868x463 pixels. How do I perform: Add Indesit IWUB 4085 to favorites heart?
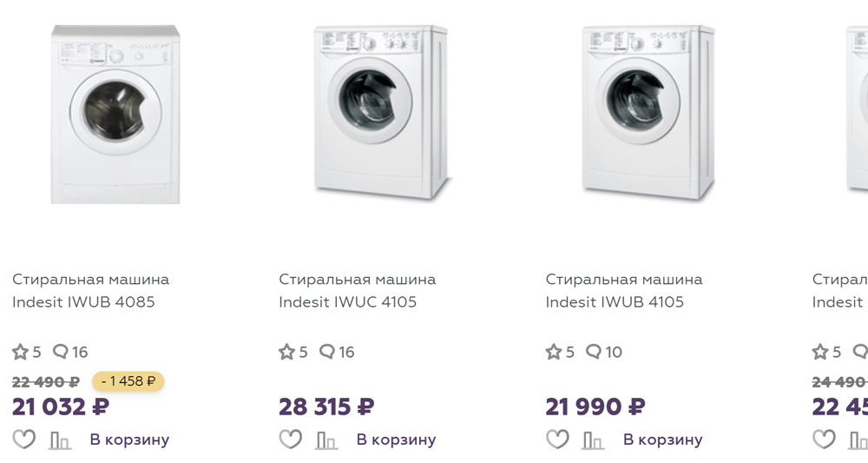pyautogui.click(x=23, y=440)
